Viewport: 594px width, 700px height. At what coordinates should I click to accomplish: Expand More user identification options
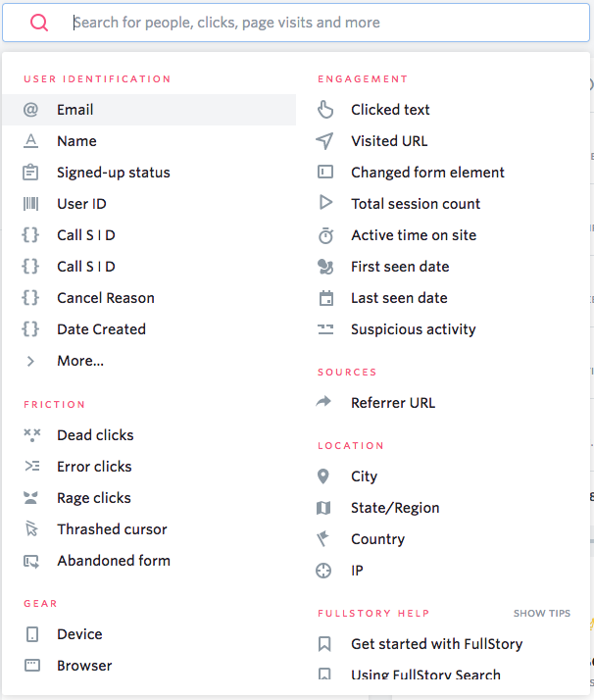coord(80,361)
